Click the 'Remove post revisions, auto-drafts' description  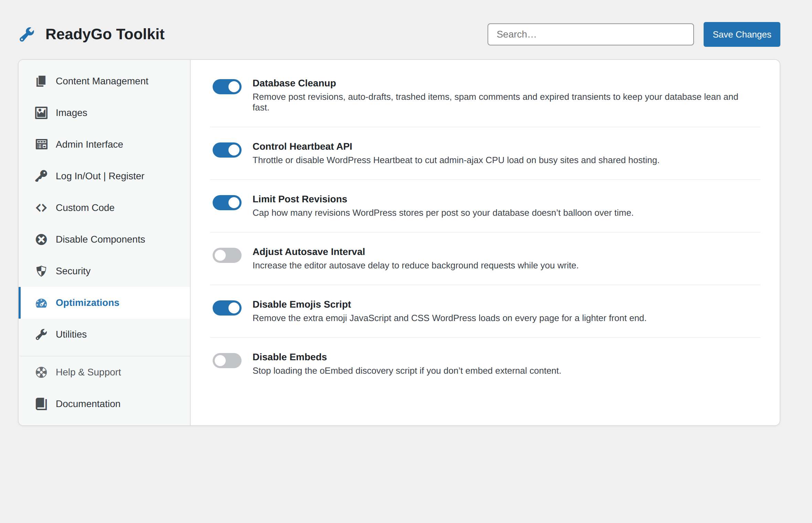495,102
